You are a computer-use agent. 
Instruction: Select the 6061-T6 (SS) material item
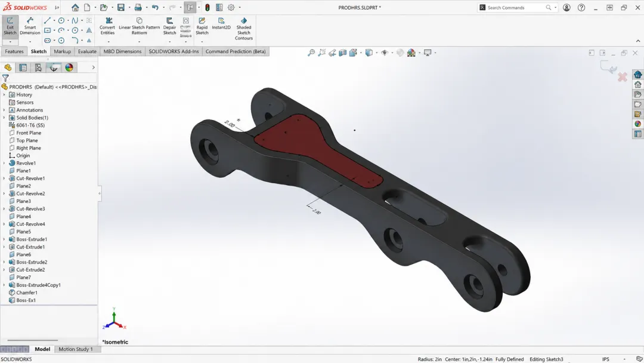tap(27, 125)
